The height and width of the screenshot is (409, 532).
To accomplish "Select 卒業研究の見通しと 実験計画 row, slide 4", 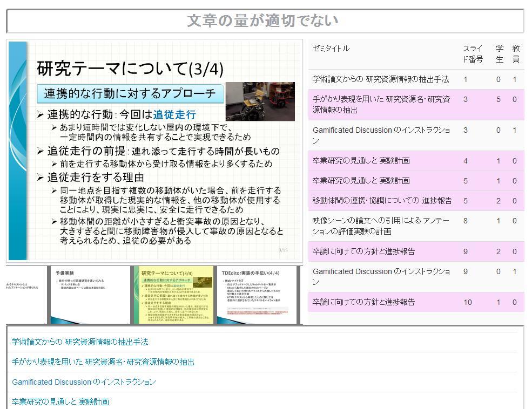I will [x=416, y=161].
